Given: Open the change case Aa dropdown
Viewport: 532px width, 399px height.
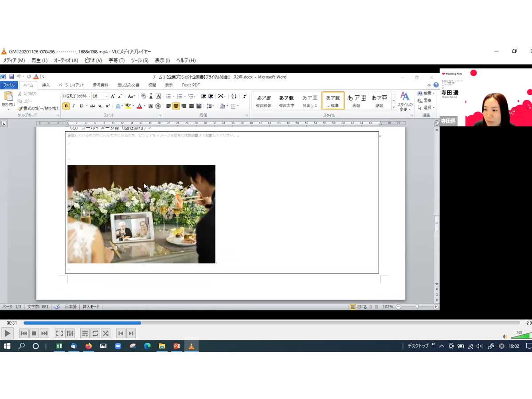Looking at the screenshot, I should pyautogui.click(x=131, y=96).
